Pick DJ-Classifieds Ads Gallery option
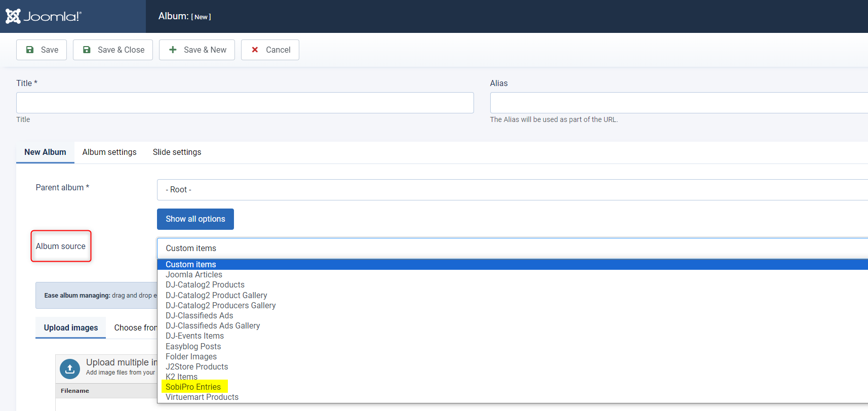Viewport: 868px width, 411px height. (512, 326)
